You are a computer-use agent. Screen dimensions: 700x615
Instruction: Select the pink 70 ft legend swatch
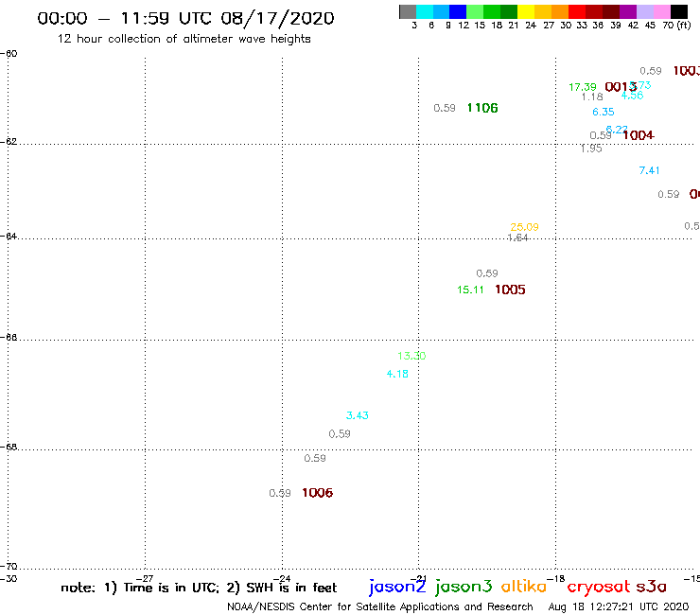661,11
